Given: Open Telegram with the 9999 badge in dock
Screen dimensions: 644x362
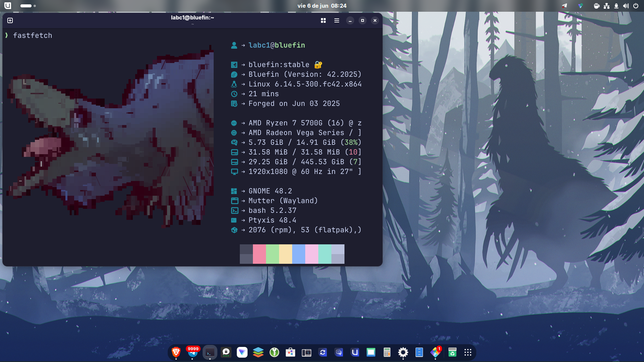Looking at the screenshot, I should pos(193,352).
